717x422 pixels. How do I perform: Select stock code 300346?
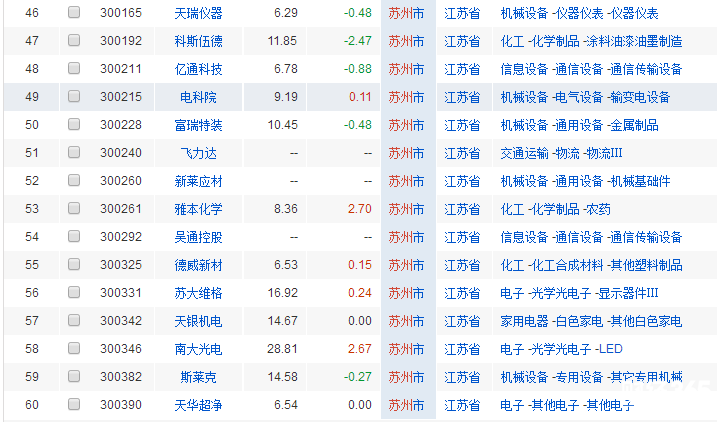click(121, 349)
